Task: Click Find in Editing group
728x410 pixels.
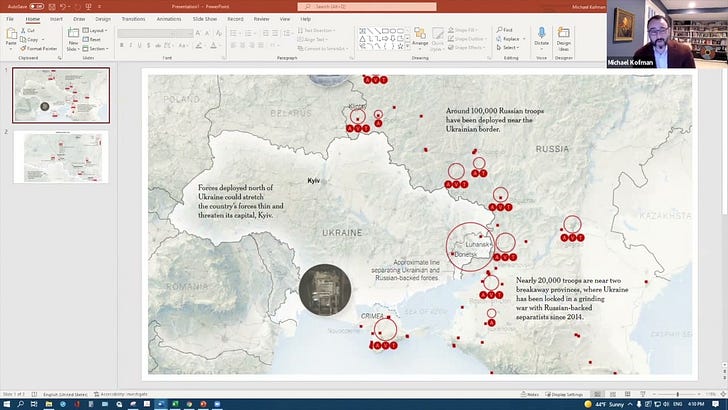Action: [504, 30]
